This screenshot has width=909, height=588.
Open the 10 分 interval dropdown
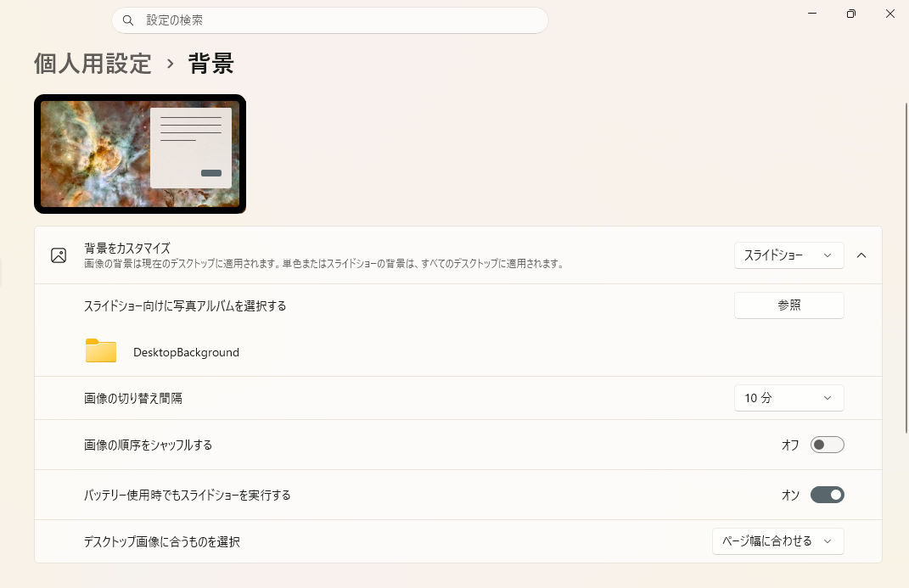click(789, 398)
